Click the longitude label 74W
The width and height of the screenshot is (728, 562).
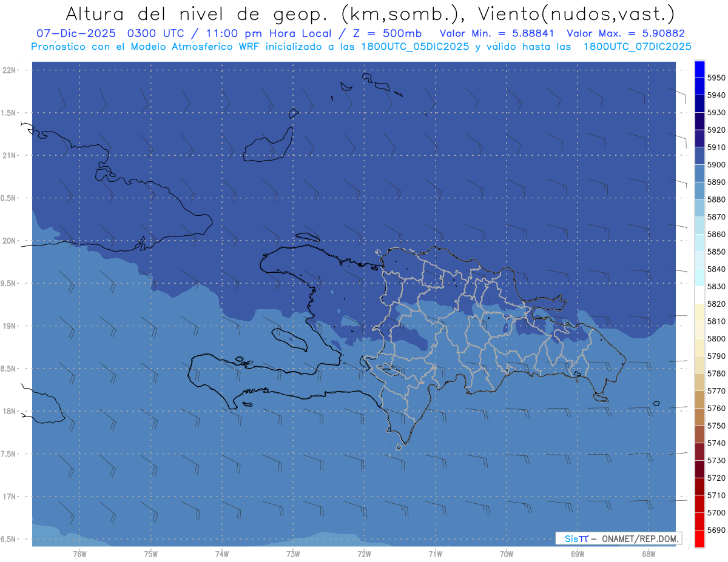point(222,554)
